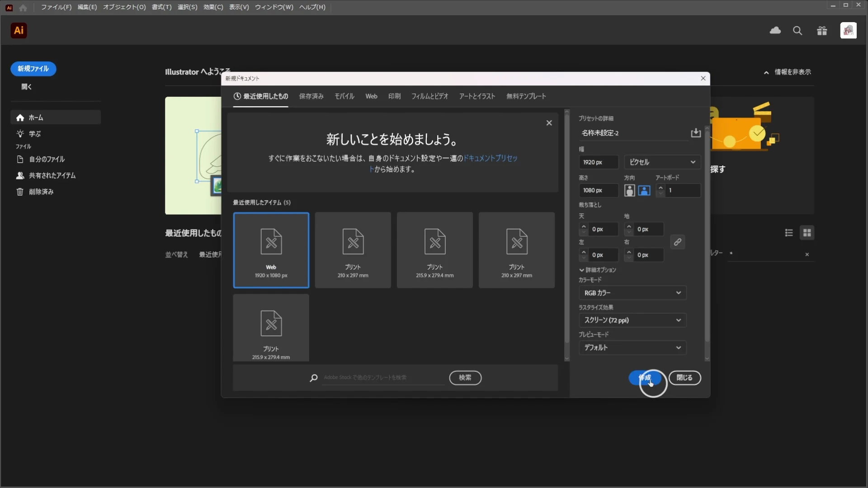The height and width of the screenshot is (488, 868).
Task: Click ドキュメントプリセット link
Action: (x=490, y=158)
